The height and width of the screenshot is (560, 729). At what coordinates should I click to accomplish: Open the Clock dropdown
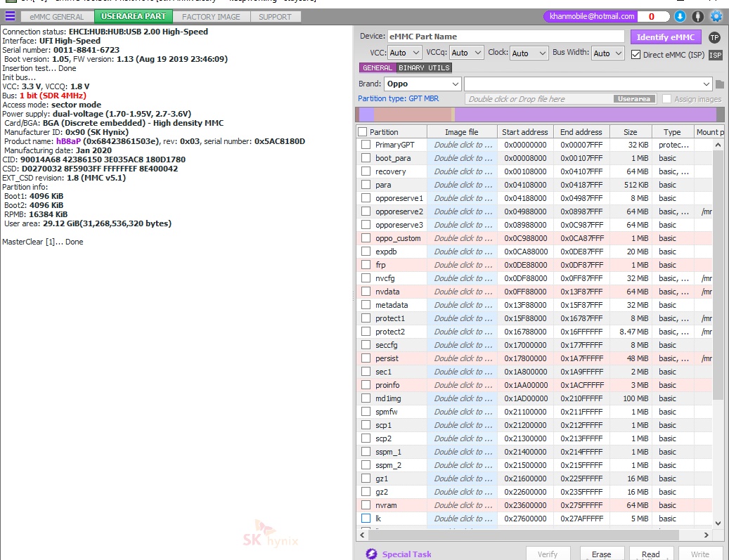point(529,53)
